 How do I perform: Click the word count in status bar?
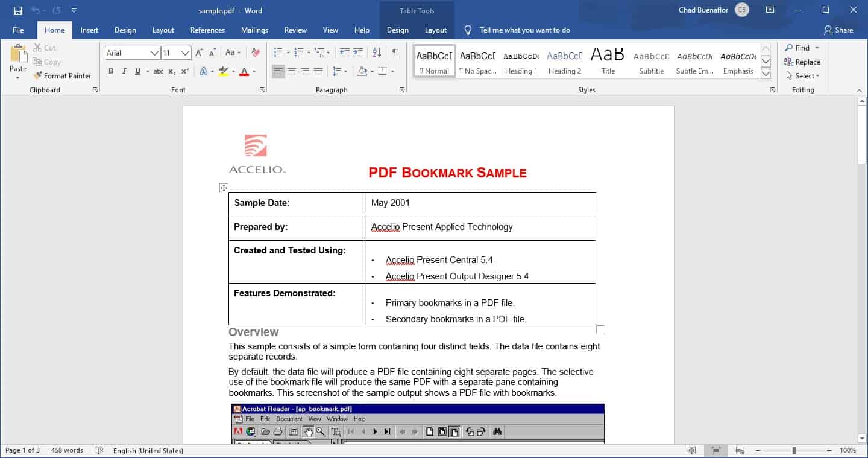tap(66, 450)
